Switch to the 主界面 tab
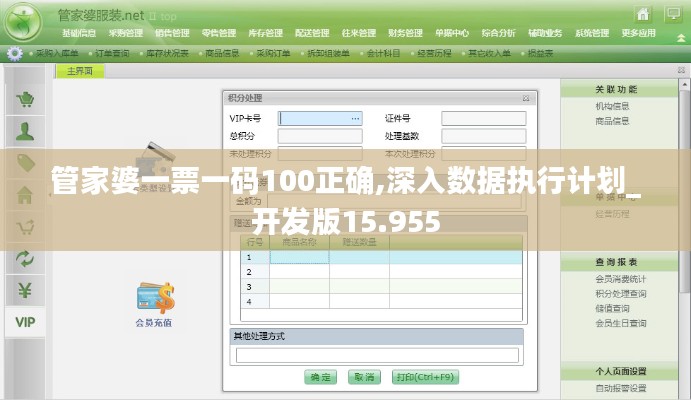Viewport: 691px width, 400px height. (x=80, y=71)
